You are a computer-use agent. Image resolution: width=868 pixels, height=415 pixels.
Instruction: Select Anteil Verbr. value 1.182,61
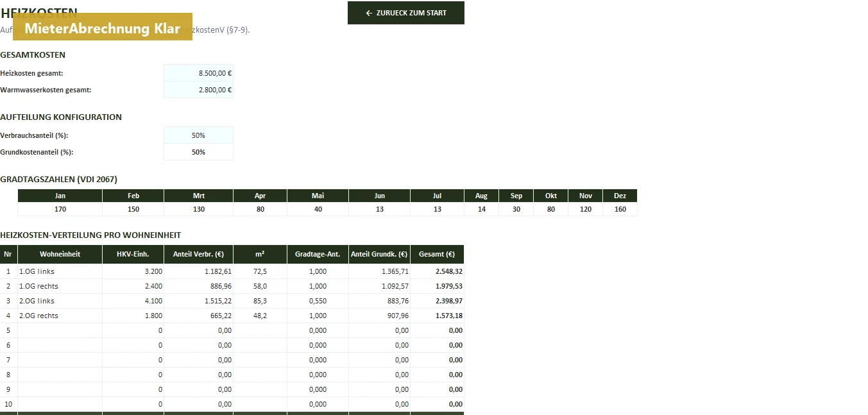click(x=199, y=271)
